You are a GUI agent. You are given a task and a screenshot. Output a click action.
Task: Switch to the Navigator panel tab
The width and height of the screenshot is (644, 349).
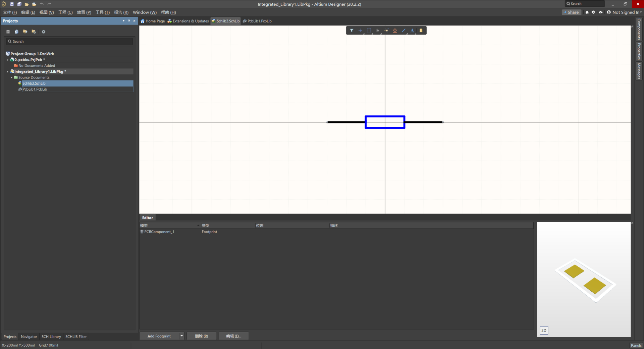pos(29,337)
